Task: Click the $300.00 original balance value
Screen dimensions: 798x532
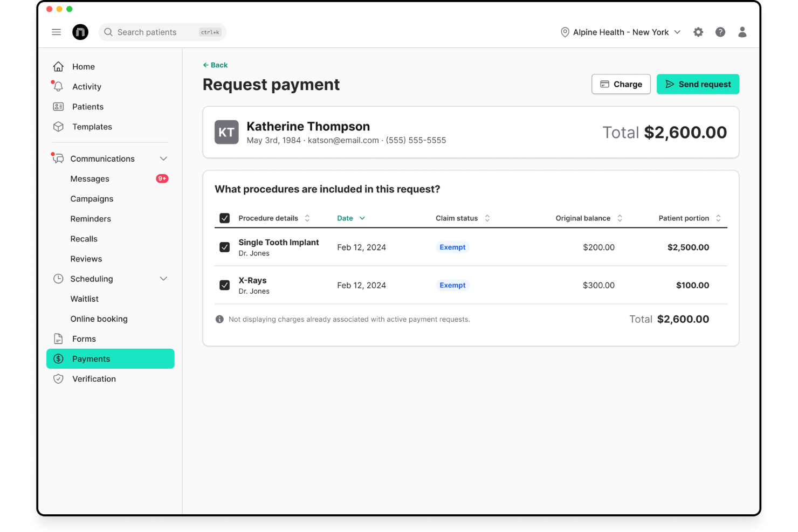Action: click(598, 285)
